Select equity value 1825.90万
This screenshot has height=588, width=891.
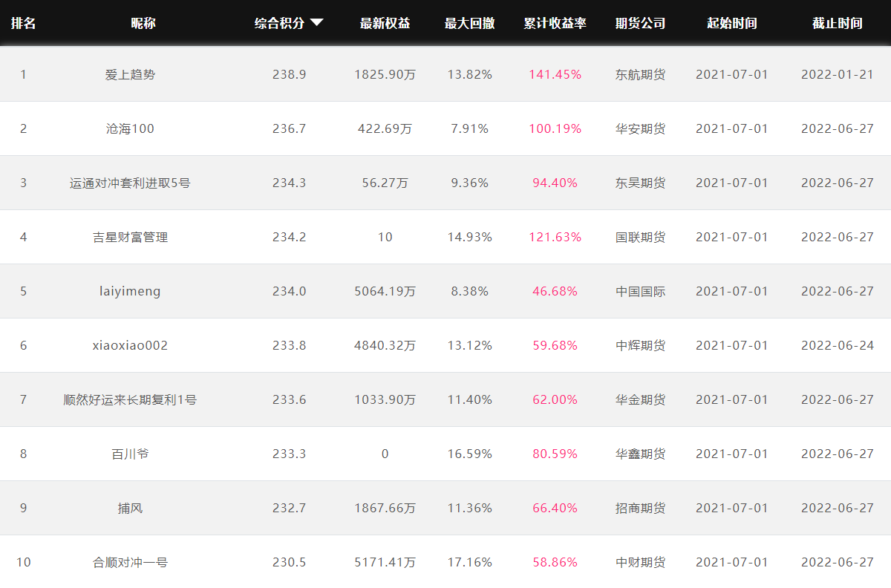click(385, 74)
